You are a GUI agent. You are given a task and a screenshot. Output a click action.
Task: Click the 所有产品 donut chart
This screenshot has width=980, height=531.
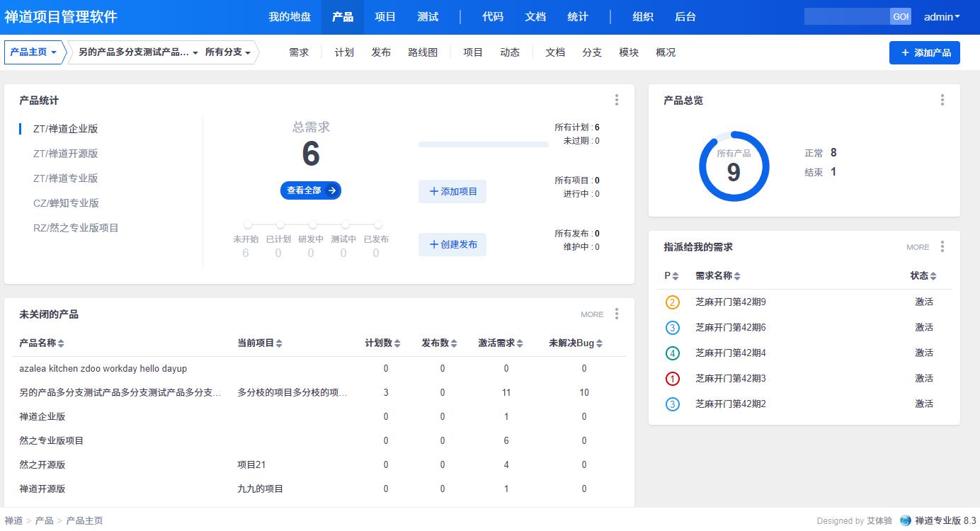(x=734, y=166)
